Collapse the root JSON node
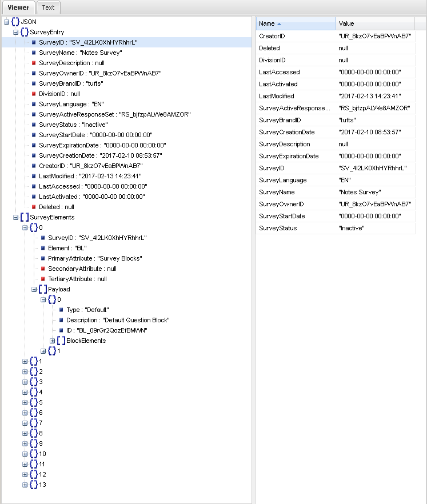427x504 pixels. (x=6, y=22)
